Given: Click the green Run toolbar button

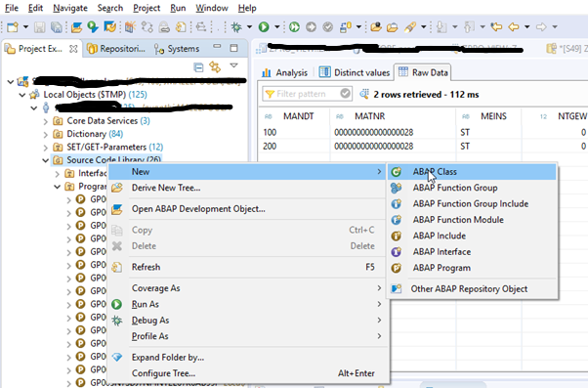Looking at the screenshot, I should tap(264, 27).
